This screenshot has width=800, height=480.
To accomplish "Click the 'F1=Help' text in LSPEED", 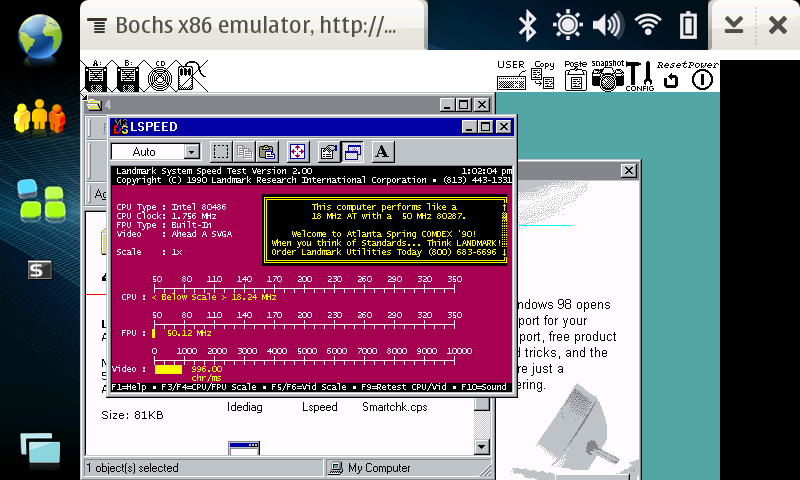I will (129, 387).
